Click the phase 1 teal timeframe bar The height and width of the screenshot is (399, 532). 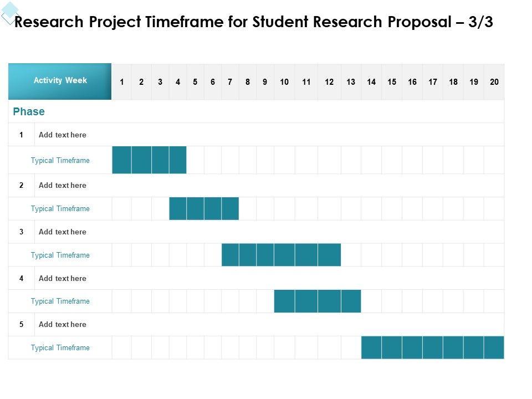point(149,160)
